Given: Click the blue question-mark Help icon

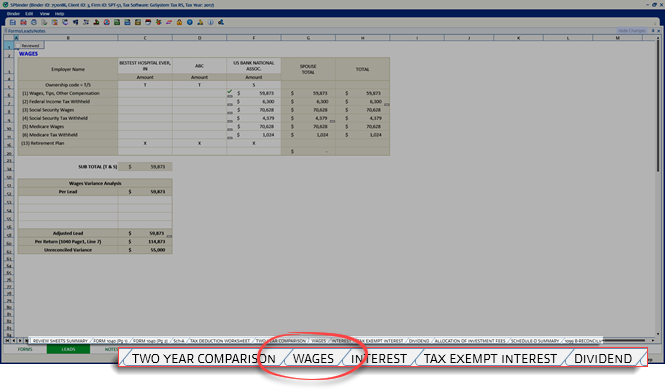Looking at the screenshot, I should point(190,22).
